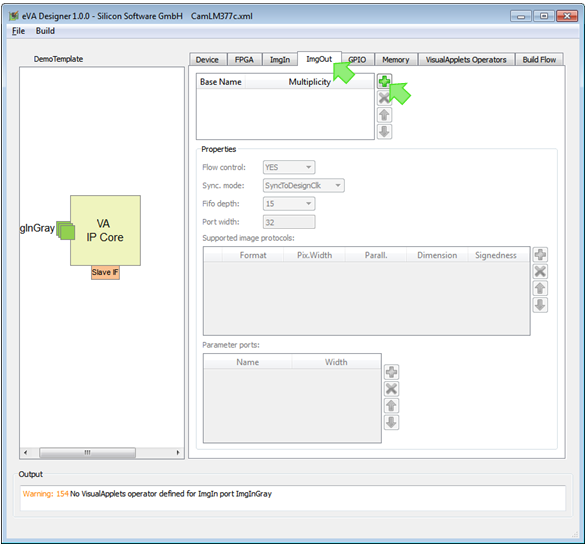Open the VisualApplets Operators tab
Image resolution: width=587 pixels, height=547 pixels.
[466, 60]
